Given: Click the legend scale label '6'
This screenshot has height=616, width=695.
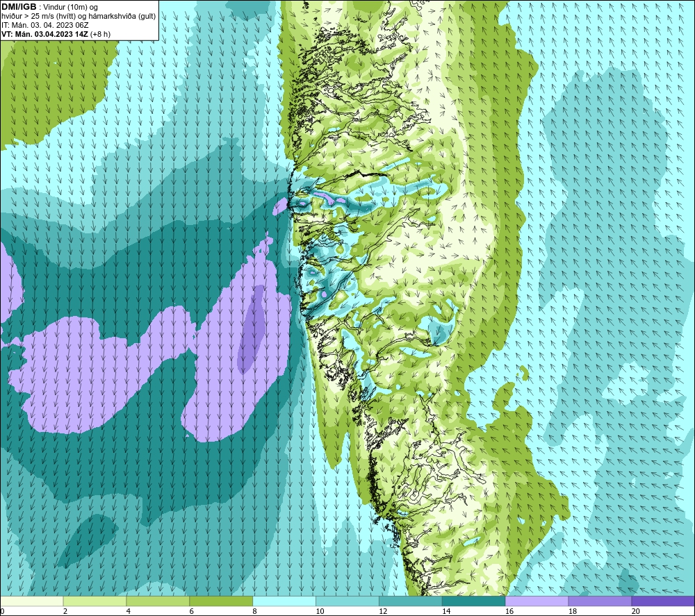Looking at the screenshot, I should pyautogui.click(x=192, y=611).
